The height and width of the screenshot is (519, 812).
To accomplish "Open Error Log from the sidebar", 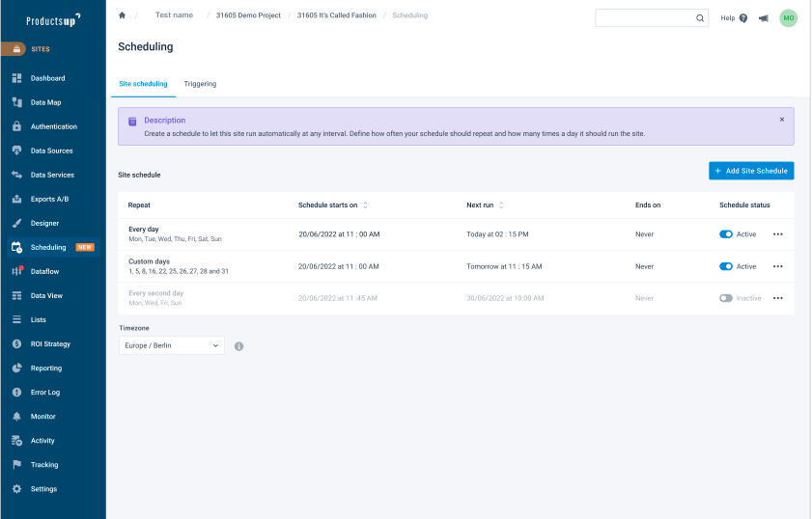I will coord(44,393).
